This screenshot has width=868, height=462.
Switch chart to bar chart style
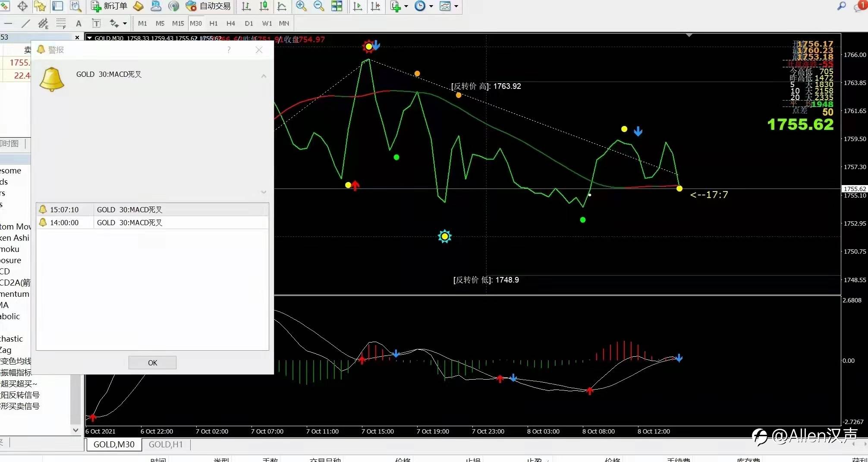246,6
